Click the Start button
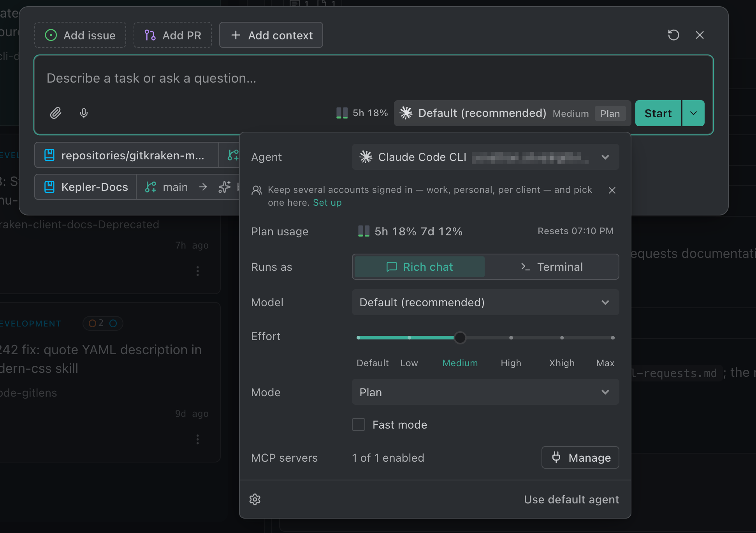Screen dimensions: 756x533 tap(658, 113)
